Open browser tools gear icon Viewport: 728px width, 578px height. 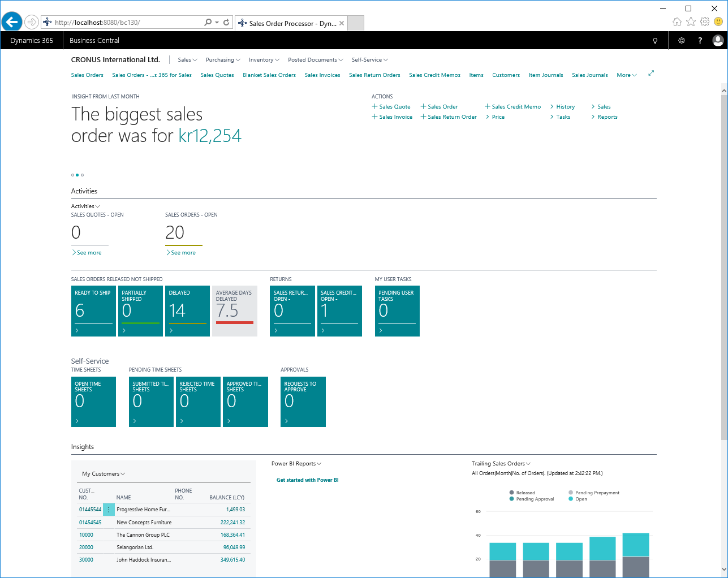(704, 22)
